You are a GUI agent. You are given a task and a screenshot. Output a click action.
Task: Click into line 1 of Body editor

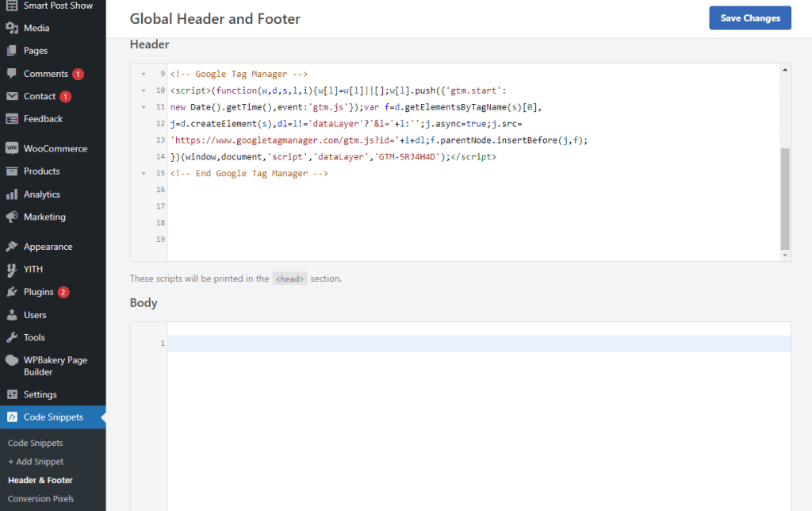(x=479, y=343)
